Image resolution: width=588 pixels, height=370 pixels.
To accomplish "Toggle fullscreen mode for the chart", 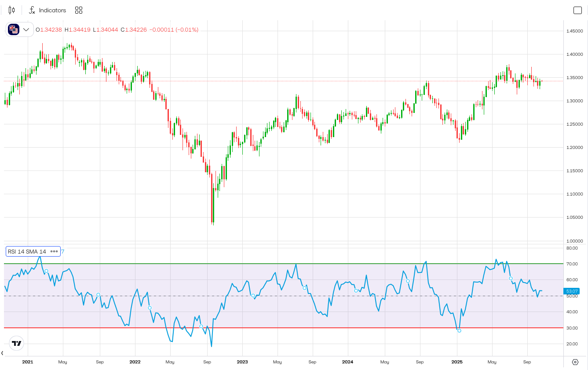I will 577,10.
